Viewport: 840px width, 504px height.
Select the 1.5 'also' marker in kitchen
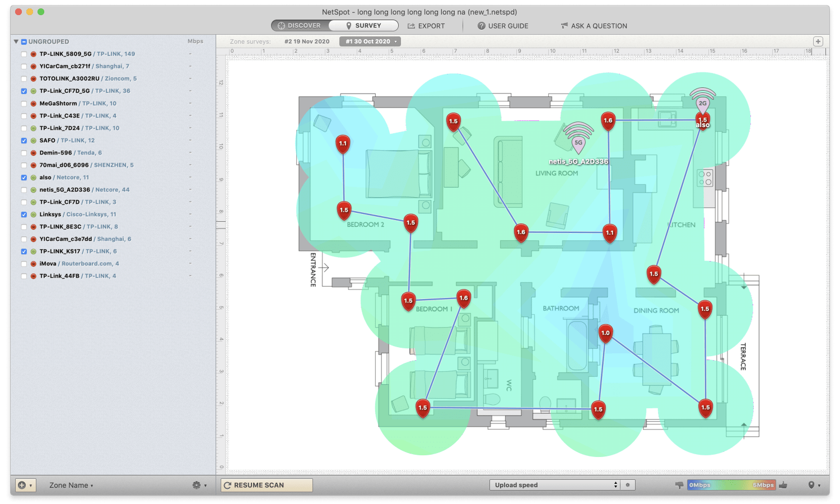point(703,121)
